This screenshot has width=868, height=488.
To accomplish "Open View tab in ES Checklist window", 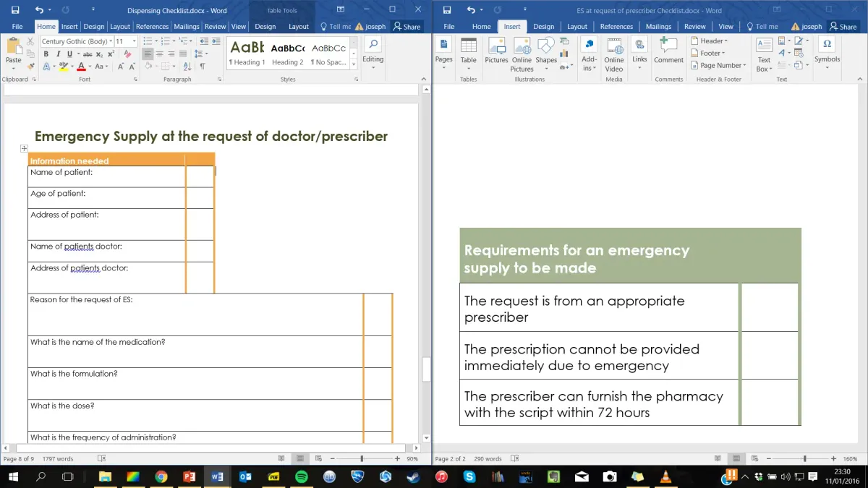I will pyautogui.click(x=726, y=27).
